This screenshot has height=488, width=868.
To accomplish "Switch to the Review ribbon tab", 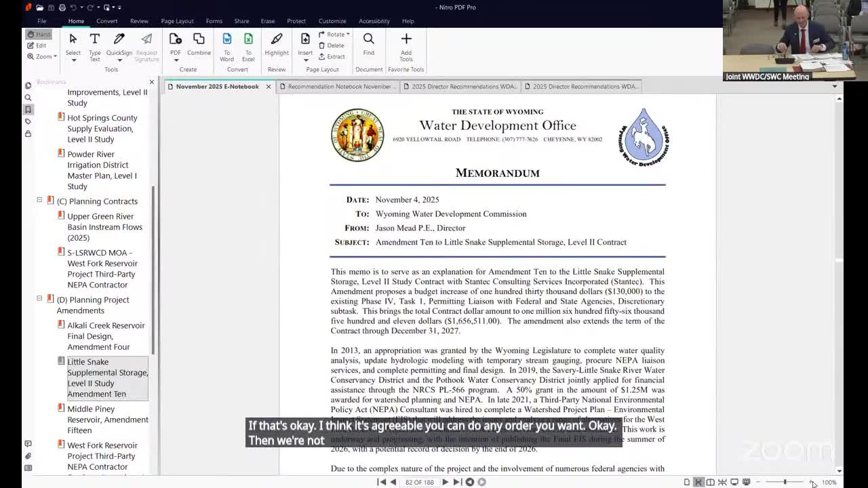I will pyautogui.click(x=139, y=21).
